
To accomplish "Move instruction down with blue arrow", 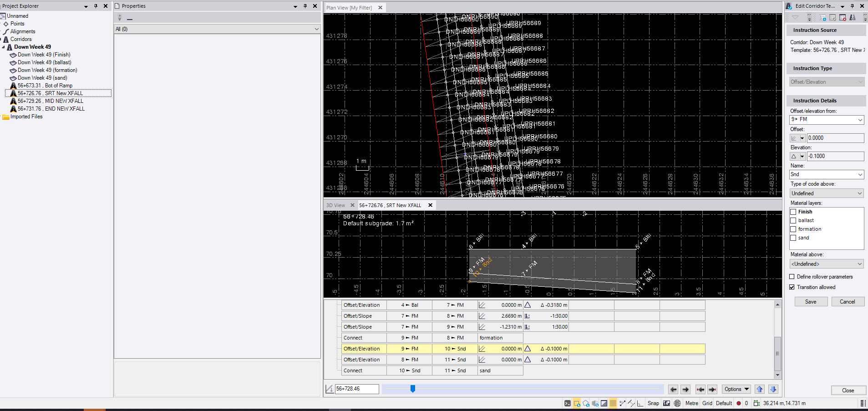I will (x=773, y=389).
